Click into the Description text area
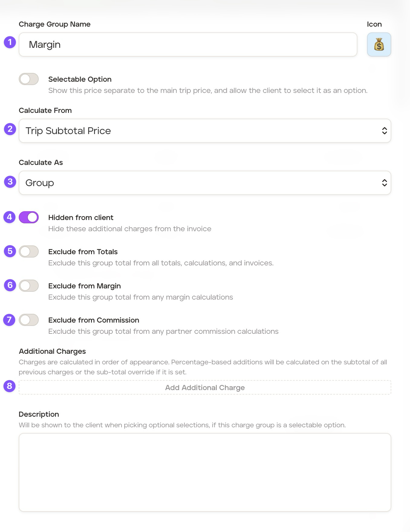 (x=205, y=472)
